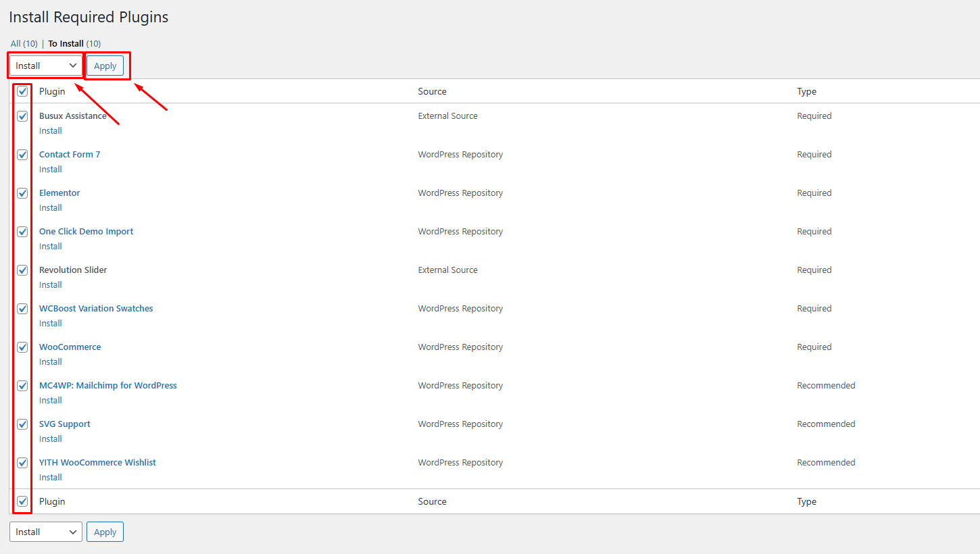Click External Source in Revolution Slider row
The width and height of the screenshot is (980, 554).
(x=448, y=270)
